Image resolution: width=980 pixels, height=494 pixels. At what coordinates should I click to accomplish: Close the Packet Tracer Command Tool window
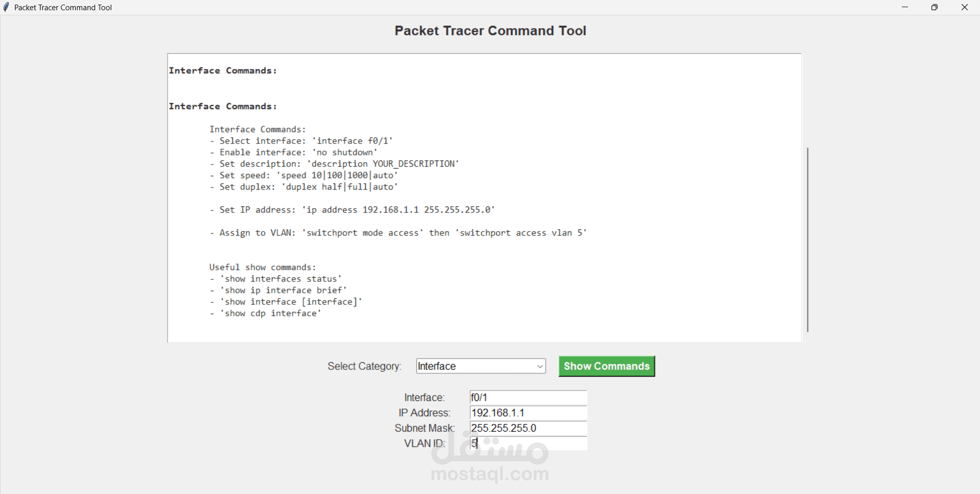point(965,7)
